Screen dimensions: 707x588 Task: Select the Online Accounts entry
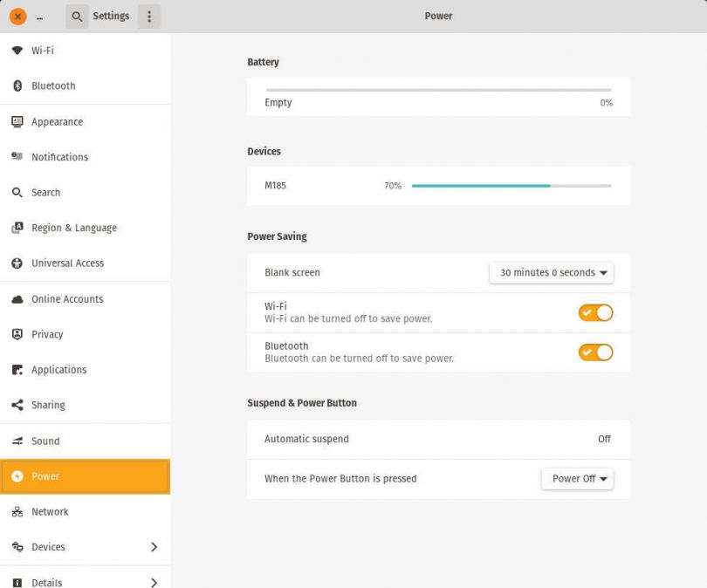tap(17, 298)
